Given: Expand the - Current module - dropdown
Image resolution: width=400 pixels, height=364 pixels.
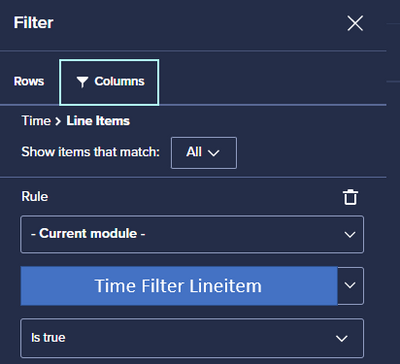Looking at the screenshot, I should pos(192,234).
